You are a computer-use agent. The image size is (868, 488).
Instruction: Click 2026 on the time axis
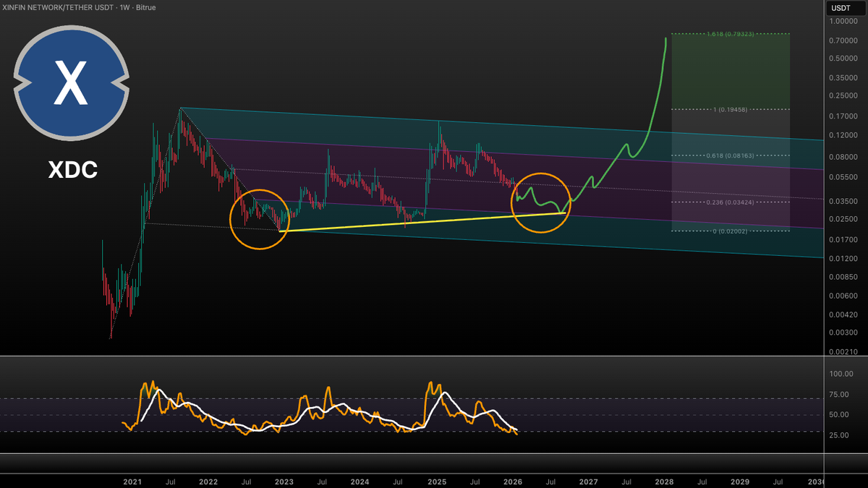(512, 481)
